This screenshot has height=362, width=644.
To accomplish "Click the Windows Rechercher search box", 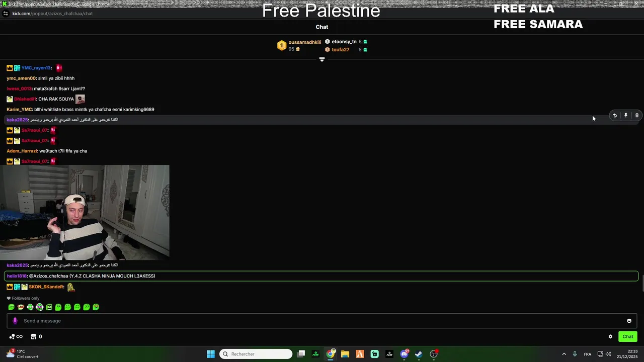I will pyautogui.click(x=256, y=354).
